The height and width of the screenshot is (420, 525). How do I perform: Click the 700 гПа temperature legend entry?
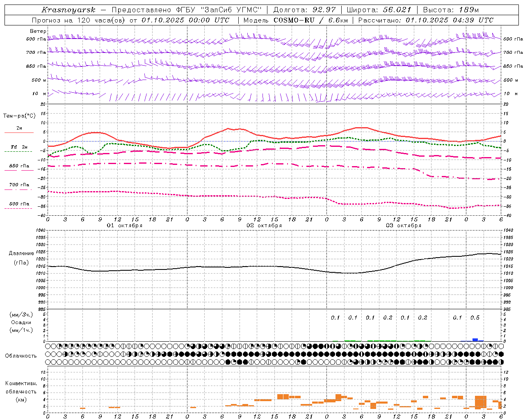coord(19,185)
